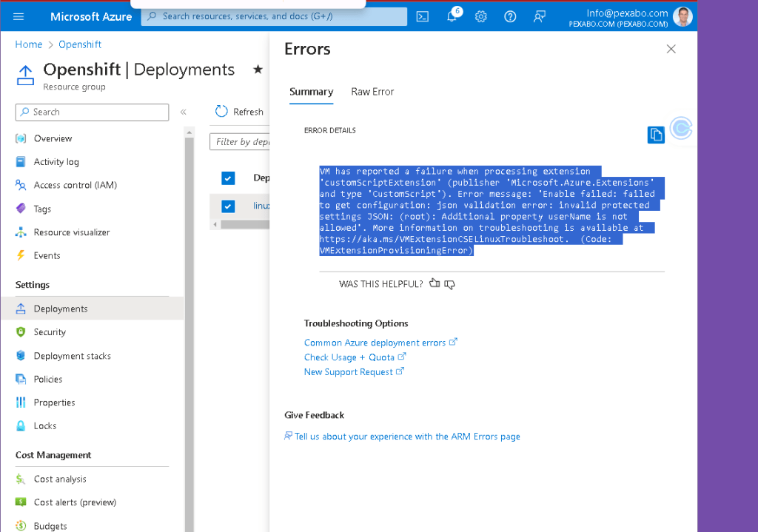Screen dimensions: 758x532
Task: Toggle the checkbox for the linux deployment row
Action: [x=228, y=206]
